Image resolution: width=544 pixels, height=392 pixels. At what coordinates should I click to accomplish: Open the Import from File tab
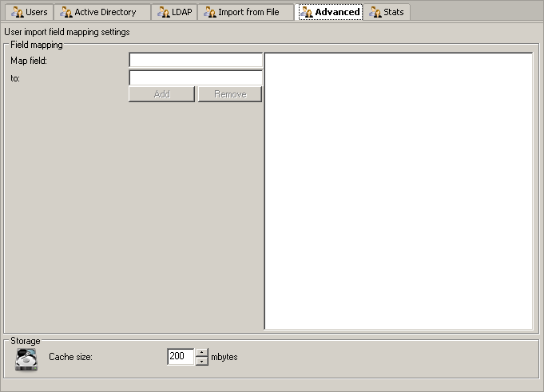click(249, 12)
